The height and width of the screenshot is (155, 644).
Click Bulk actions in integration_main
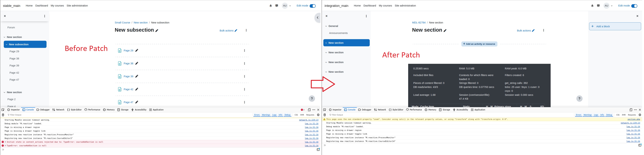[526, 31]
